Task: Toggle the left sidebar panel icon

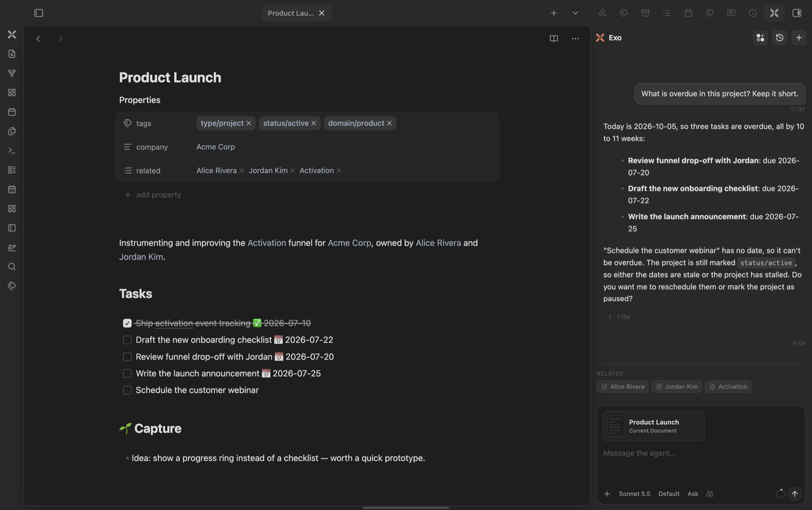Action: coord(39,13)
